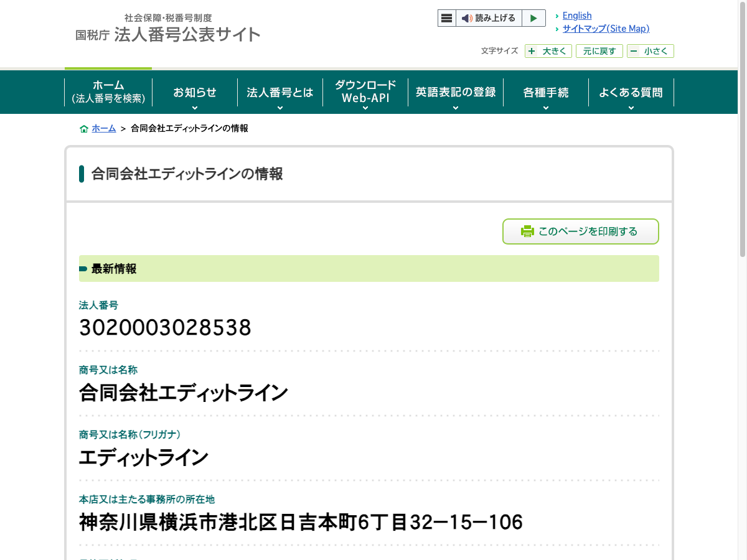This screenshot has width=747, height=560.
Task: Click the 法人番号 field label
Action: [x=98, y=306]
